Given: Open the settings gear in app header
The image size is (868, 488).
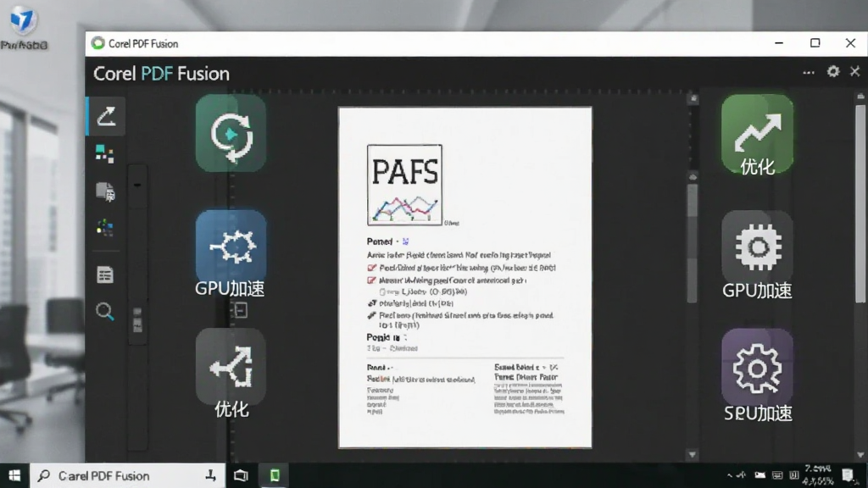Looking at the screenshot, I should (x=832, y=71).
